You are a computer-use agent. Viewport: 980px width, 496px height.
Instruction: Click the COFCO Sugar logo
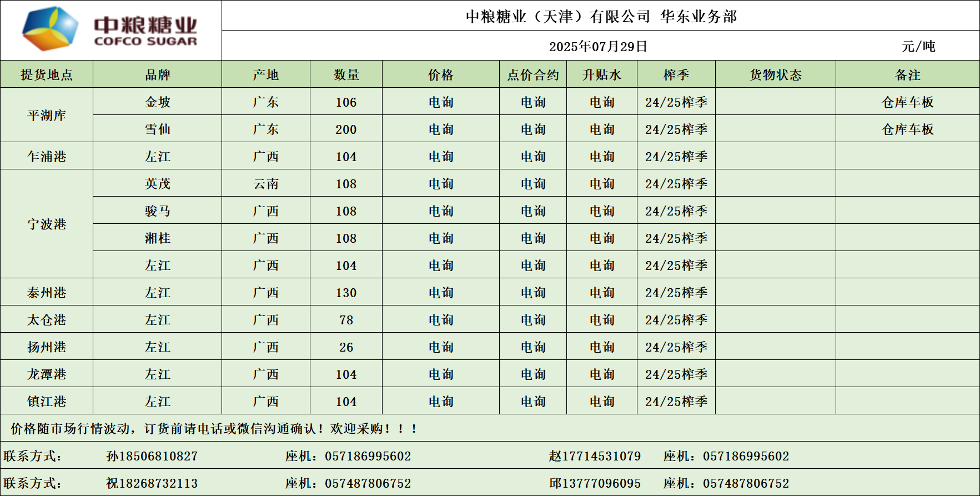pyautogui.click(x=110, y=30)
